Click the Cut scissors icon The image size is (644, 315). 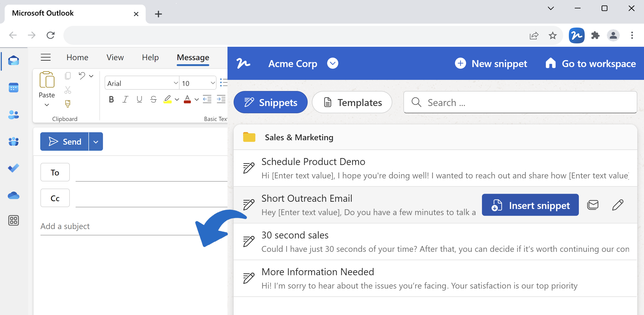(x=68, y=90)
